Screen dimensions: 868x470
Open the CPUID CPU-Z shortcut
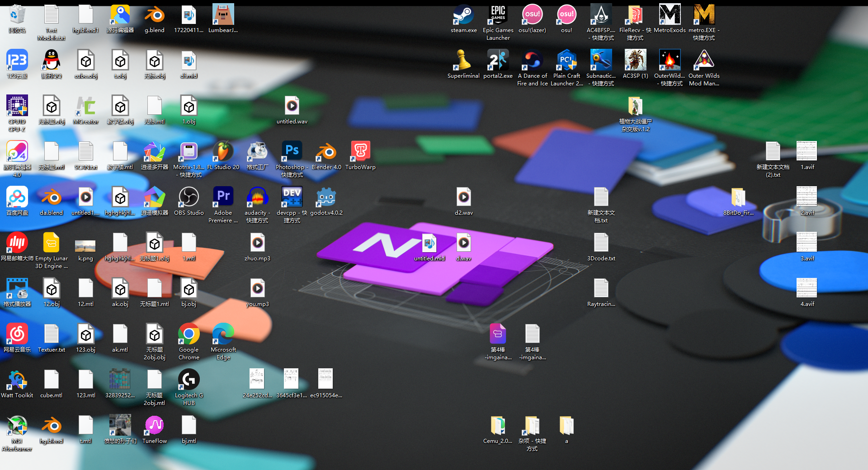[17, 106]
